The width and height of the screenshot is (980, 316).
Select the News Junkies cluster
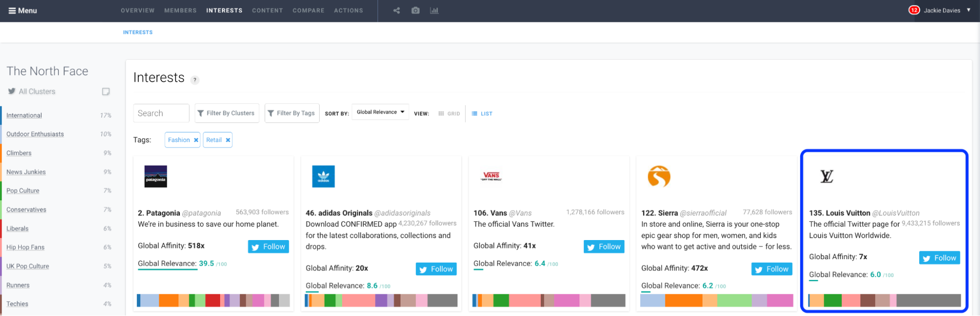26,172
